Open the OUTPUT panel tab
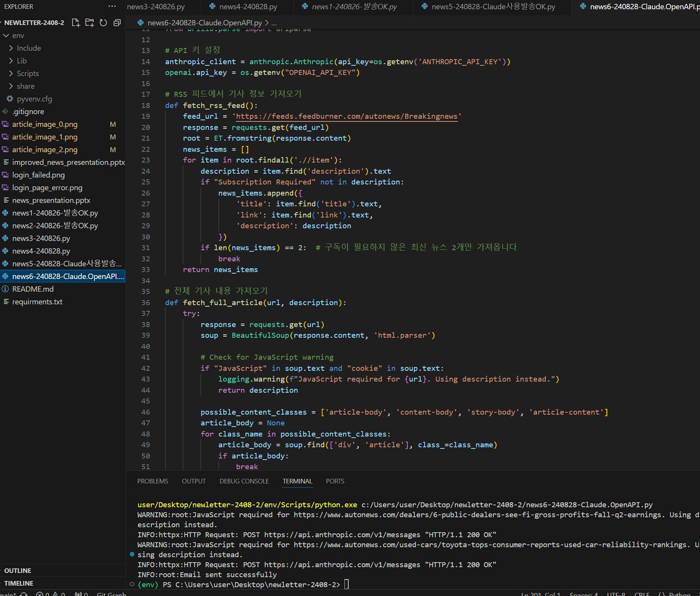The height and width of the screenshot is (596, 700). click(194, 481)
